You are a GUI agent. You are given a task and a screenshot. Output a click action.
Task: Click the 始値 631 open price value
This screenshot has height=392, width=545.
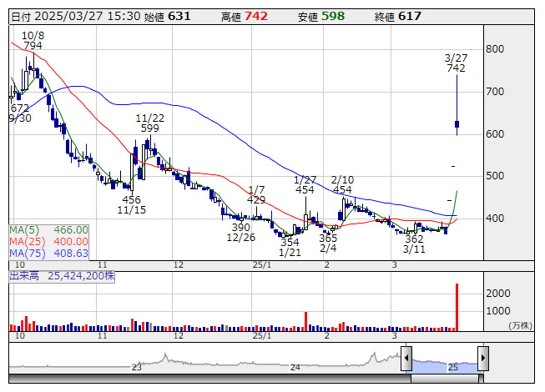pyautogui.click(x=167, y=17)
